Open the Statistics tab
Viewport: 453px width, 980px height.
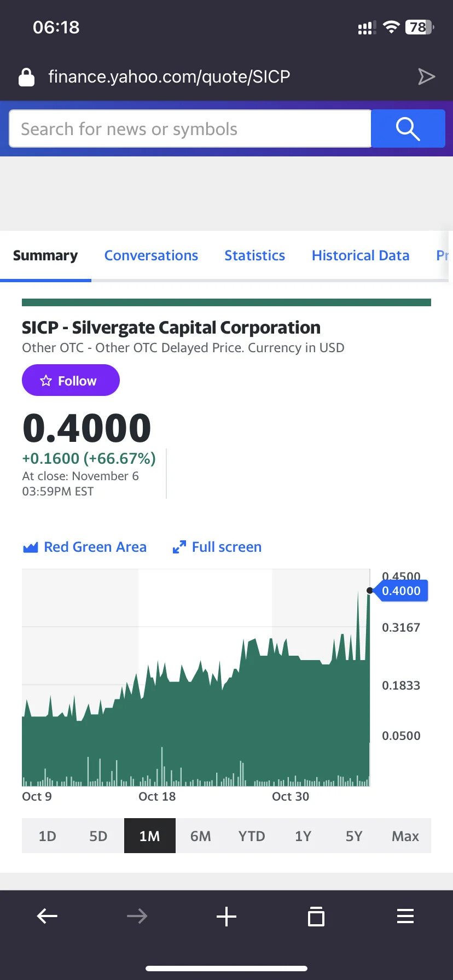point(254,255)
